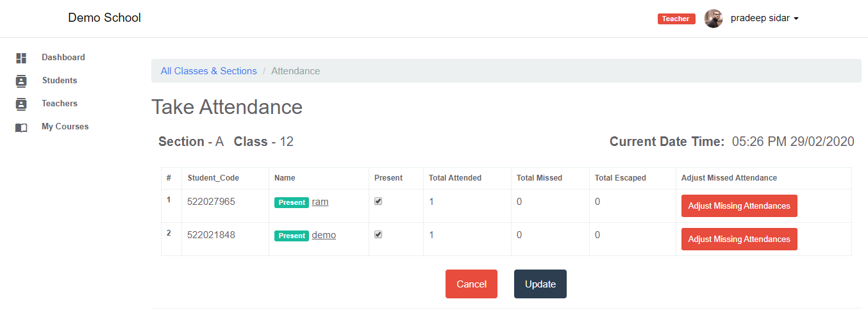Adjust Missing Attendances for student demo
Image resolution: width=868 pixels, height=315 pixels.
[x=739, y=239]
